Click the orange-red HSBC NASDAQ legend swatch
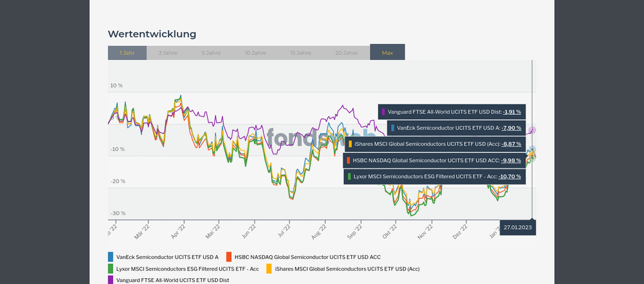Image resolution: width=644 pixels, height=284 pixels. pos(229,257)
